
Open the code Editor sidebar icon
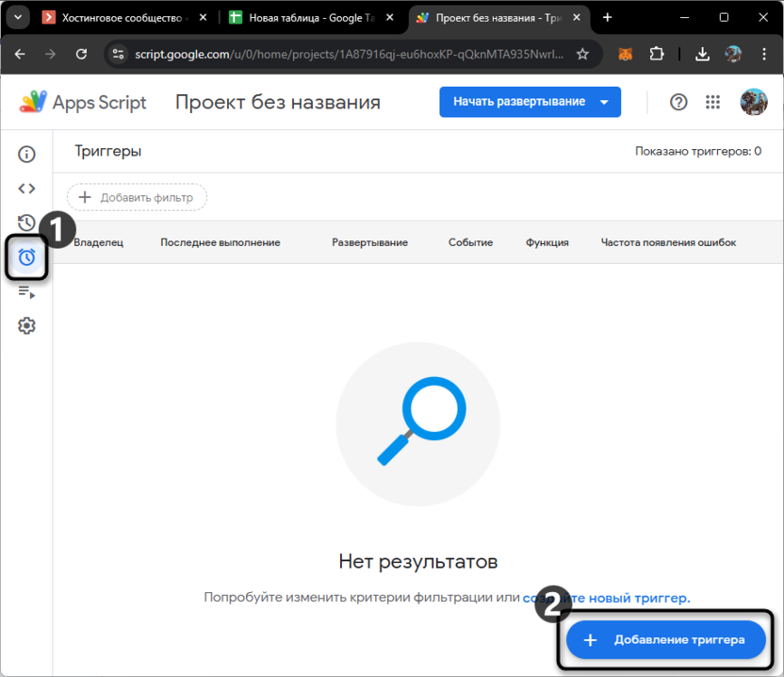click(x=26, y=189)
